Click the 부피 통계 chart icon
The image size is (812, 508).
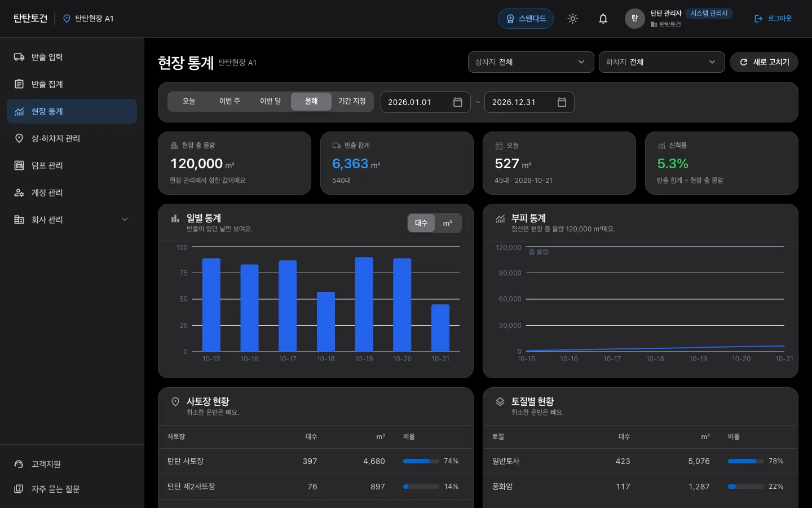tap(500, 218)
